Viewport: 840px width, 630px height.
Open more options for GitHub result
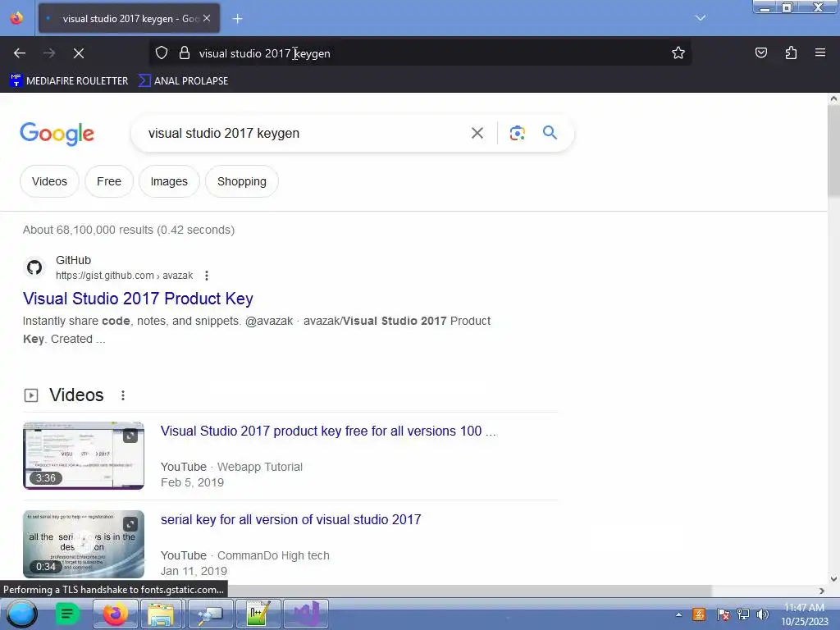tap(207, 276)
